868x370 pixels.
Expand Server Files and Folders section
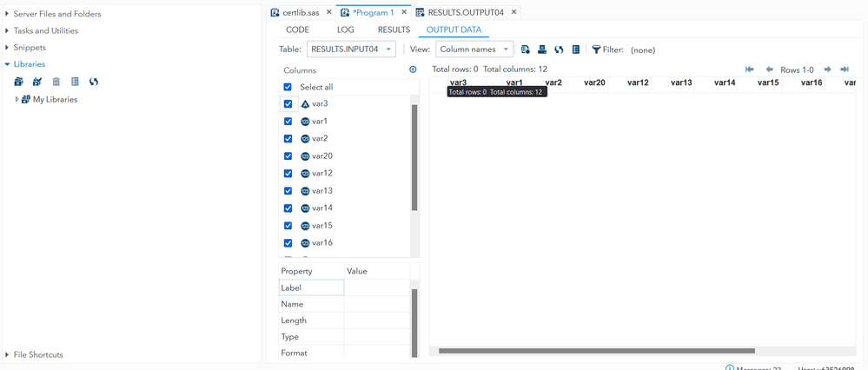tap(7, 14)
